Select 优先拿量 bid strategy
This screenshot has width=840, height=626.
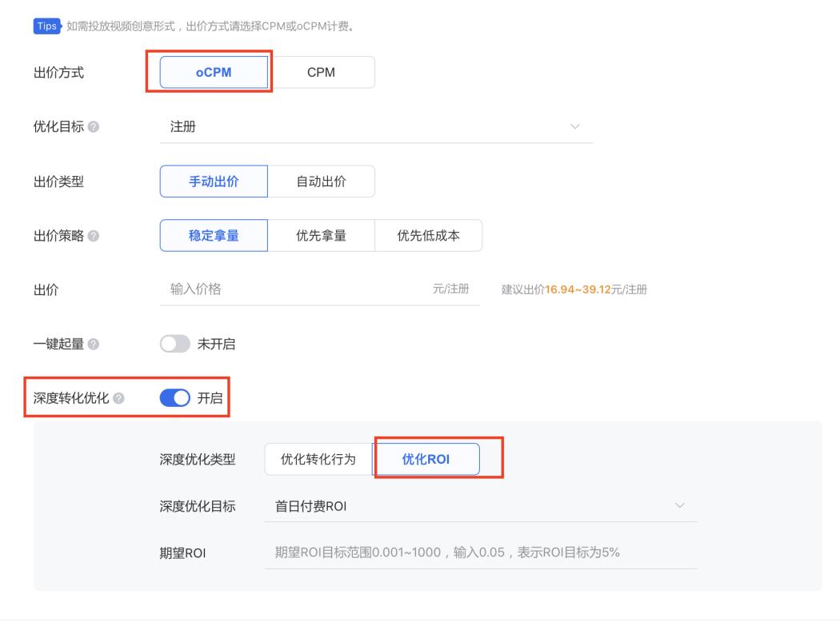coord(321,236)
